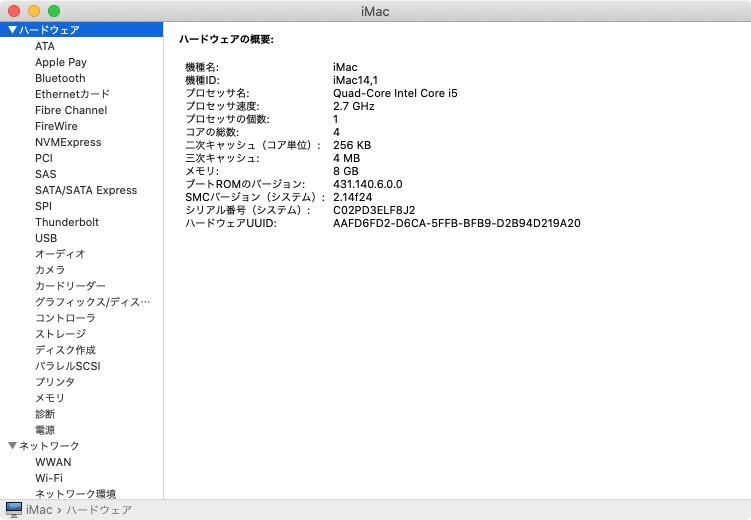Select SPI item

(x=43, y=206)
